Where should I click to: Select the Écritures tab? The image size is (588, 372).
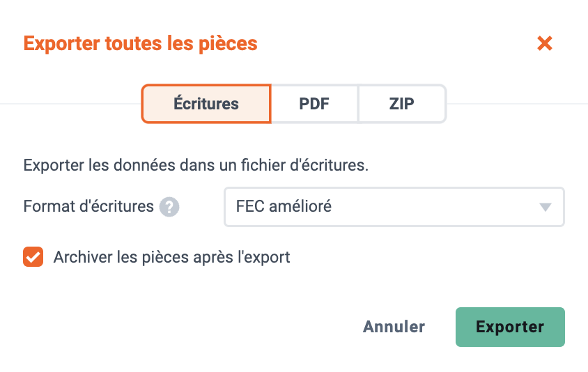206,104
